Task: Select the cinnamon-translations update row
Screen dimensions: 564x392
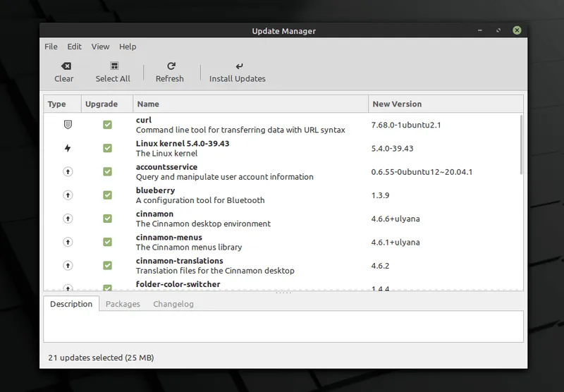Action: 247,266
